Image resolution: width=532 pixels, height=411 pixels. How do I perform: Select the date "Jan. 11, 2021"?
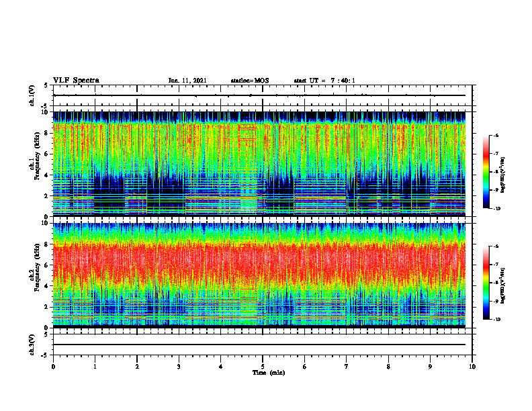click(x=187, y=81)
